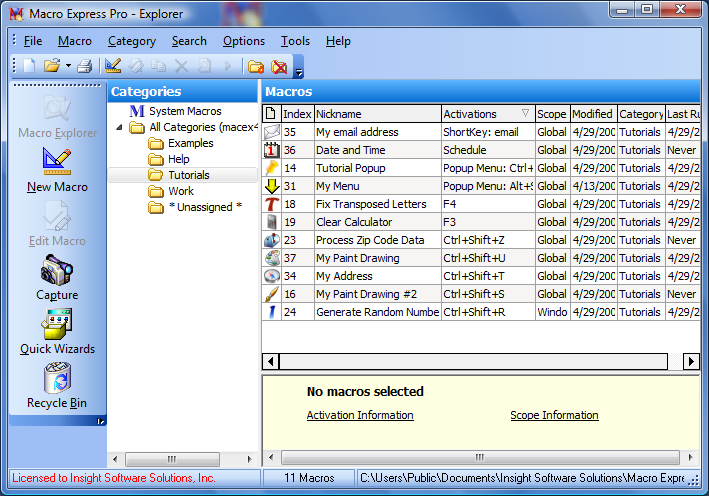Collapse the All Categories tree node
Viewport: 709px width, 496px height.
point(119,128)
